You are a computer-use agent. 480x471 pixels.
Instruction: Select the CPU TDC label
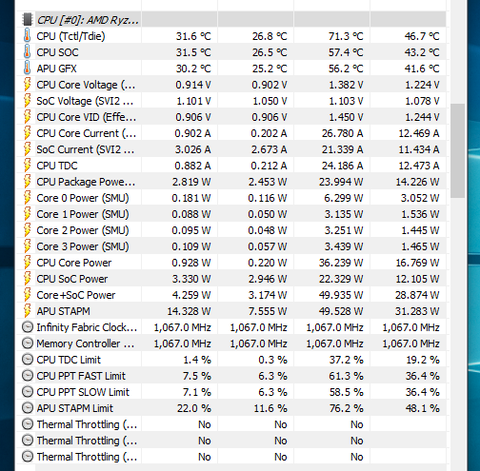pos(57,165)
